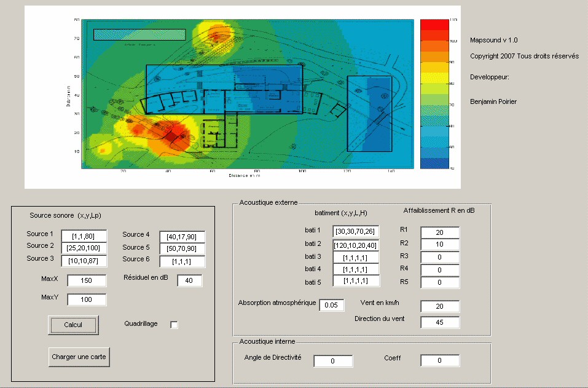Select the Source 2 input field
This screenshot has width=588, height=388.
[84, 248]
